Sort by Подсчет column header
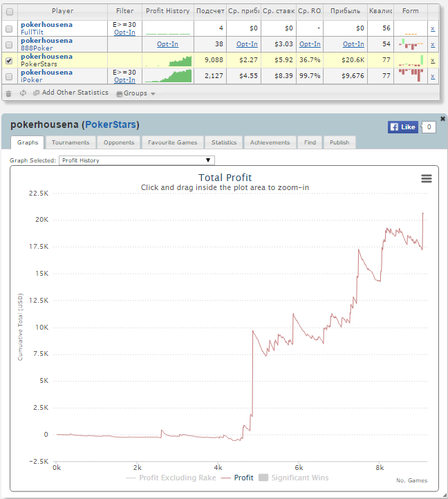 tap(210, 11)
